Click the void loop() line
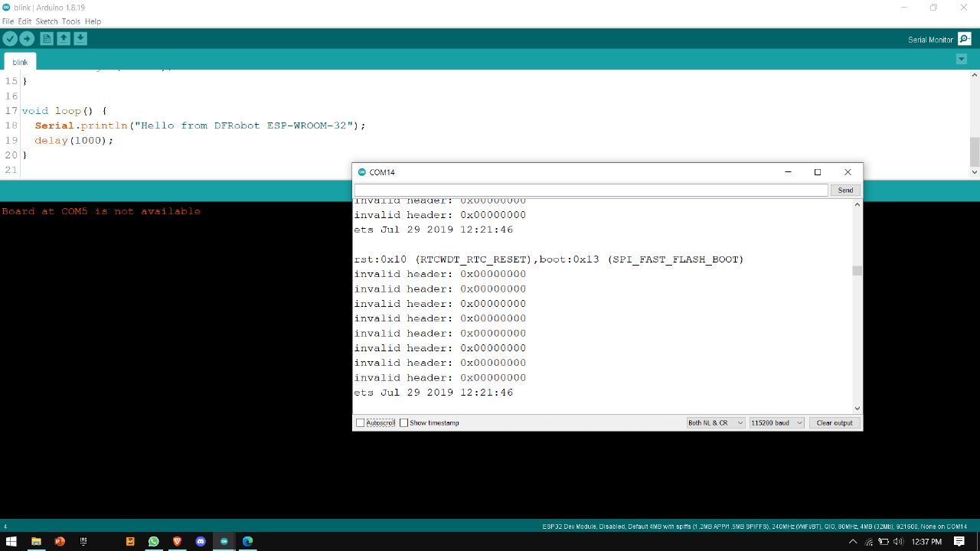The image size is (980, 551). click(64, 111)
